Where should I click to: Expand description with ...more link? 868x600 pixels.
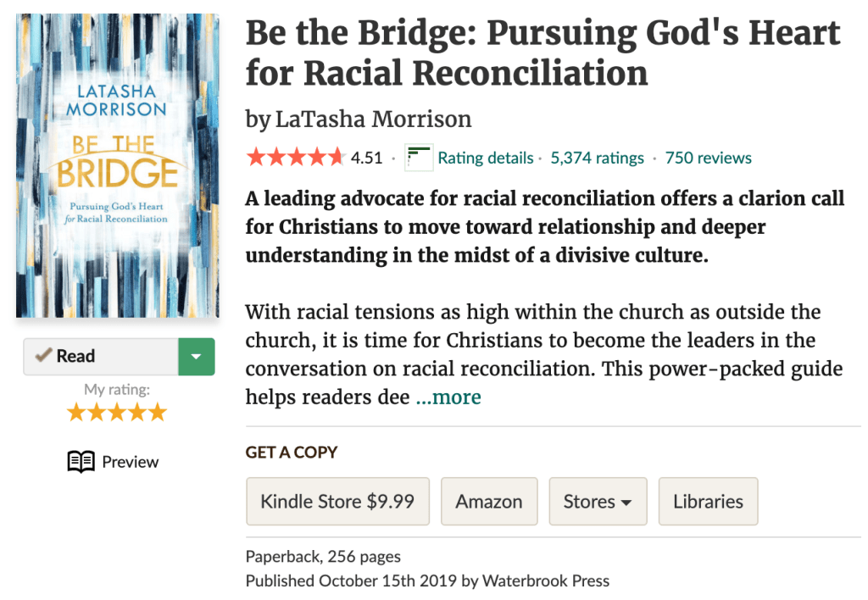(x=448, y=397)
